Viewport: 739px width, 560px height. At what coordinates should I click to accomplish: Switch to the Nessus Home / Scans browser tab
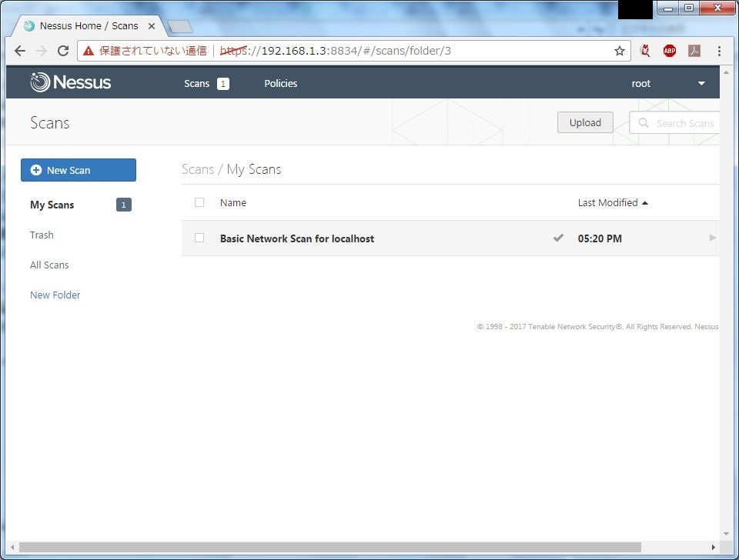89,26
